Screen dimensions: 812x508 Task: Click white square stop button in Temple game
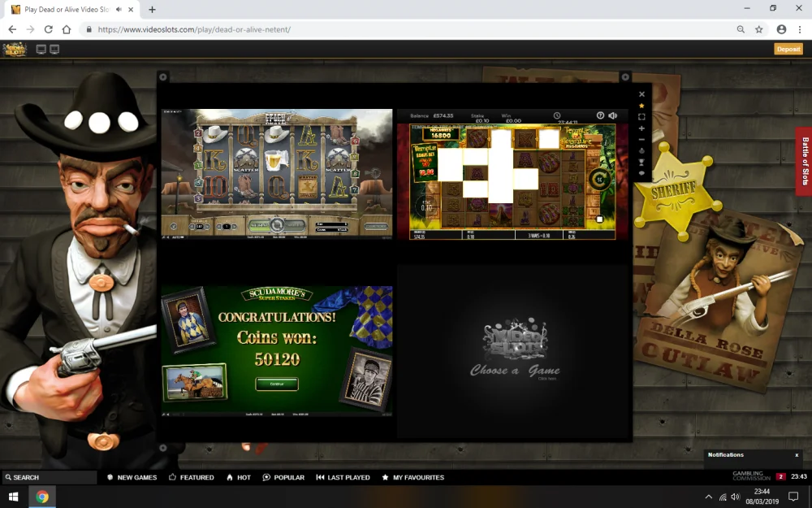click(600, 219)
